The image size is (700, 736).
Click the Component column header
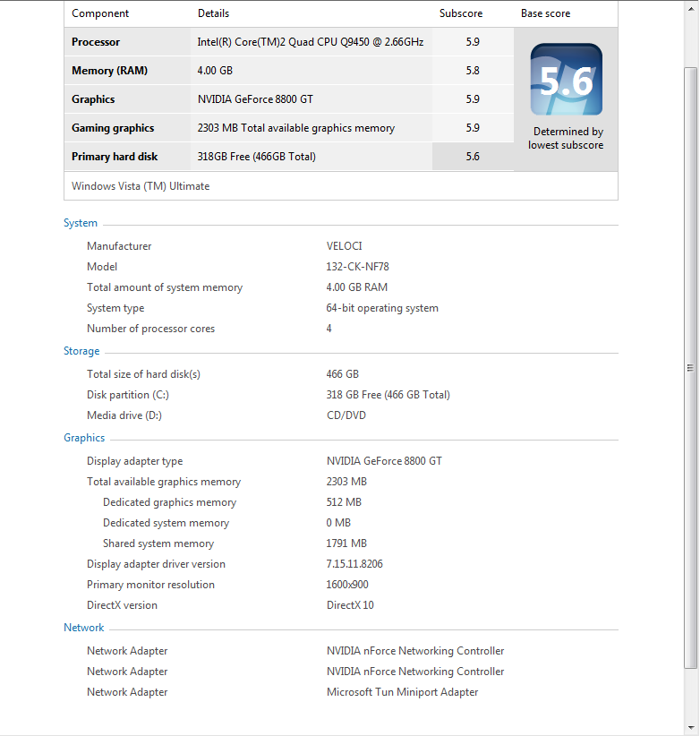click(100, 13)
